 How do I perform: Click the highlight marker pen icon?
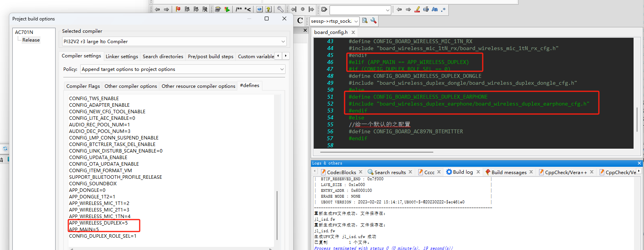point(417,9)
